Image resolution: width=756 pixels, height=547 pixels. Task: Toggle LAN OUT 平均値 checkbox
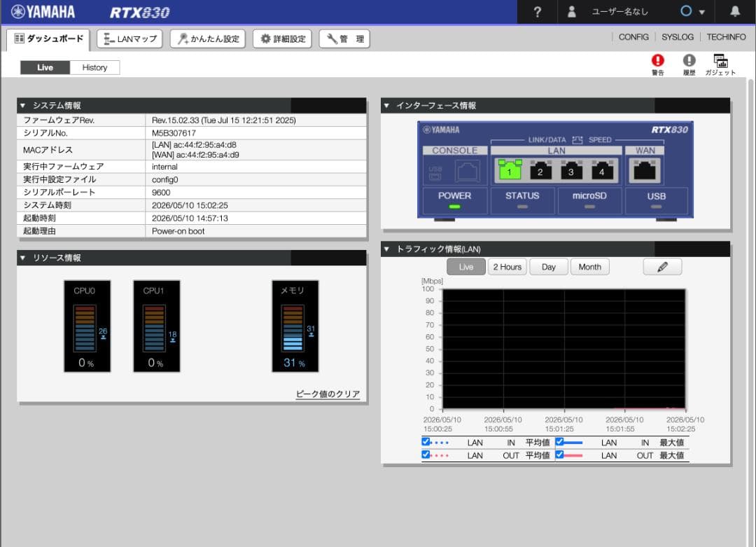[x=426, y=455]
